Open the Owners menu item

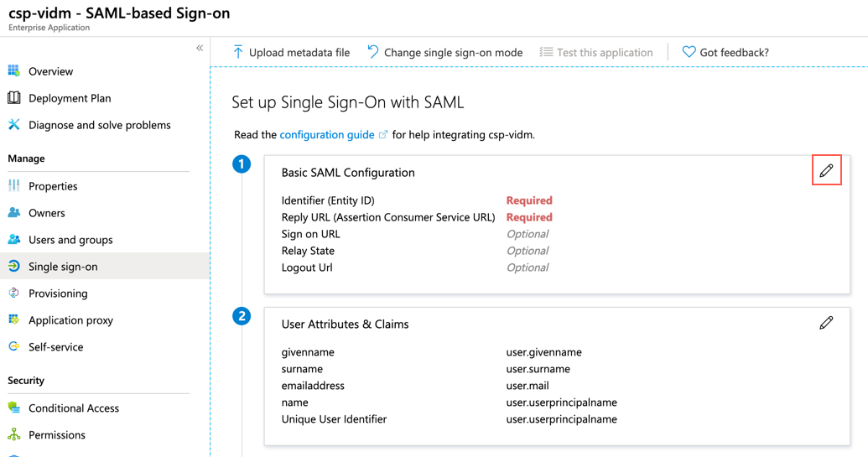tap(47, 213)
